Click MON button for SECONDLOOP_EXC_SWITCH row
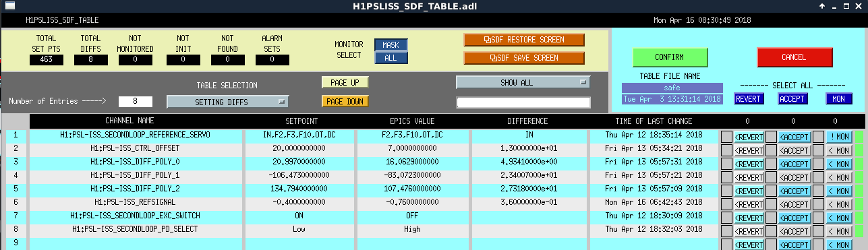The image size is (868, 250). [839, 217]
